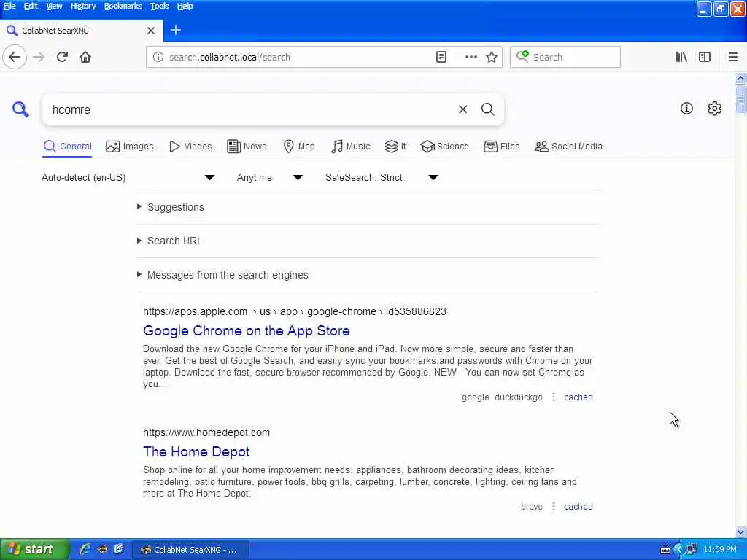Click the on-screen keyboard tray icon
Image resolution: width=747 pixels, height=560 pixels.
tap(665, 550)
